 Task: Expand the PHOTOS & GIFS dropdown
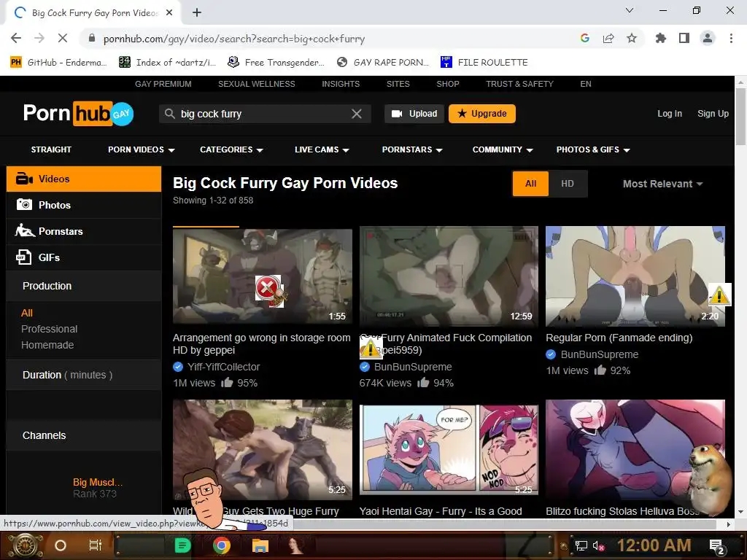(593, 149)
